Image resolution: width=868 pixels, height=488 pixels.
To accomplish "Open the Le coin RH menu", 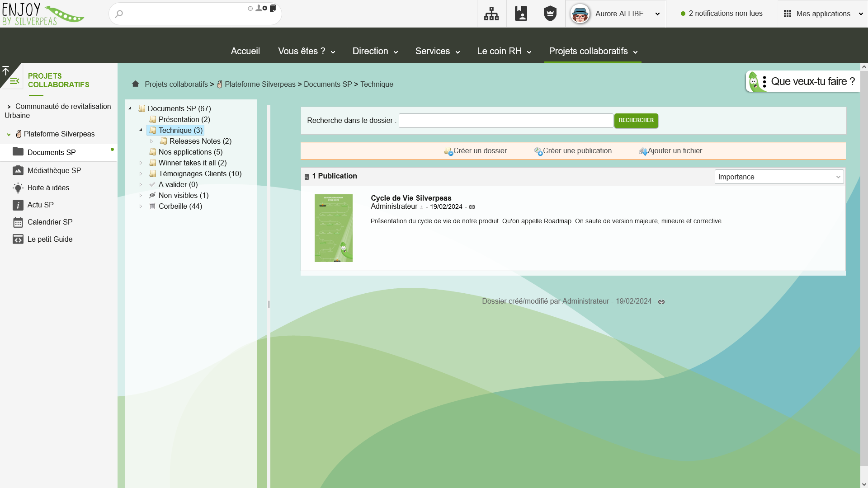I will (504, 51).
